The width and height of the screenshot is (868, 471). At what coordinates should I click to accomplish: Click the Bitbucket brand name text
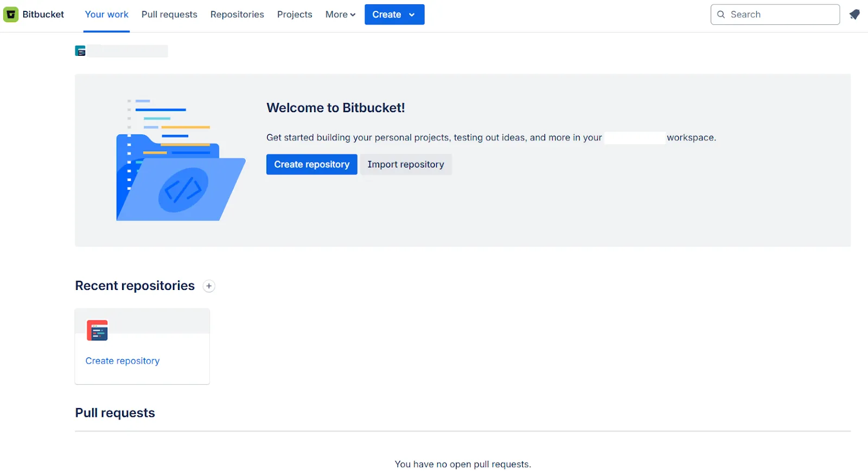coord(43,15)
